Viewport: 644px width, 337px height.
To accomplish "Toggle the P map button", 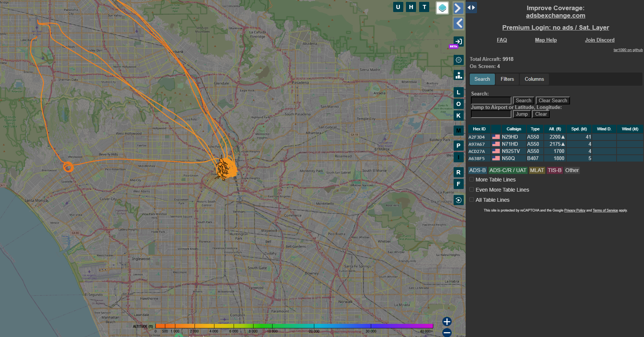I will point(458,145).
